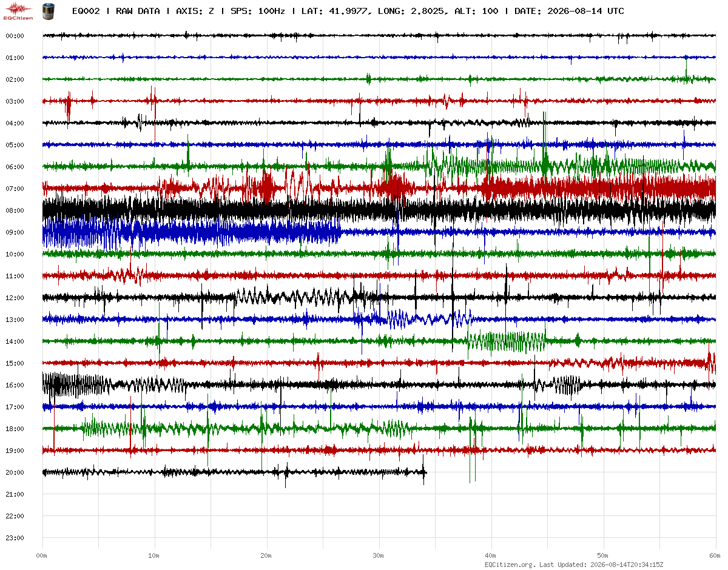Select the 18:00 hour label
Image resolution: width=728 pixels, height=570 pixels.
tap(15, 429)
